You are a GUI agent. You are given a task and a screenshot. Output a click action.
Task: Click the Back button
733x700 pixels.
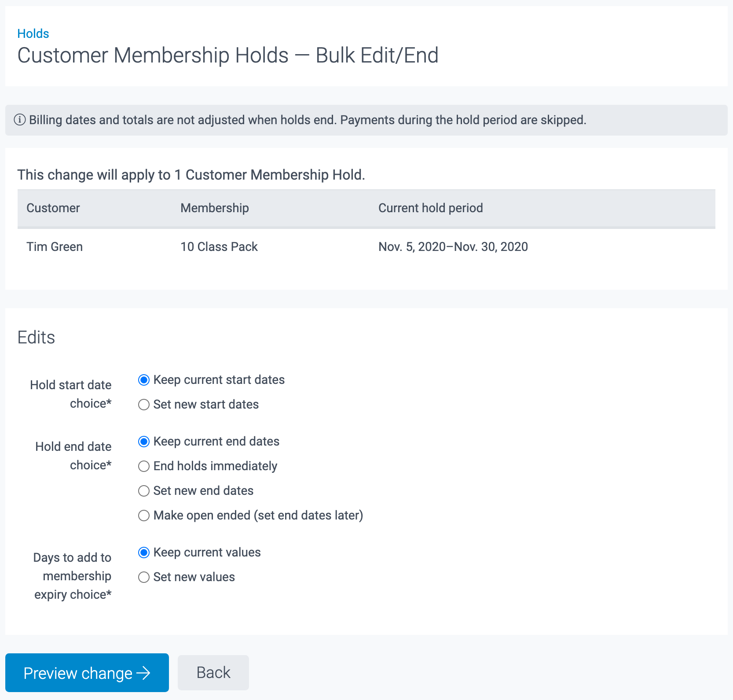tap(213, 673)
